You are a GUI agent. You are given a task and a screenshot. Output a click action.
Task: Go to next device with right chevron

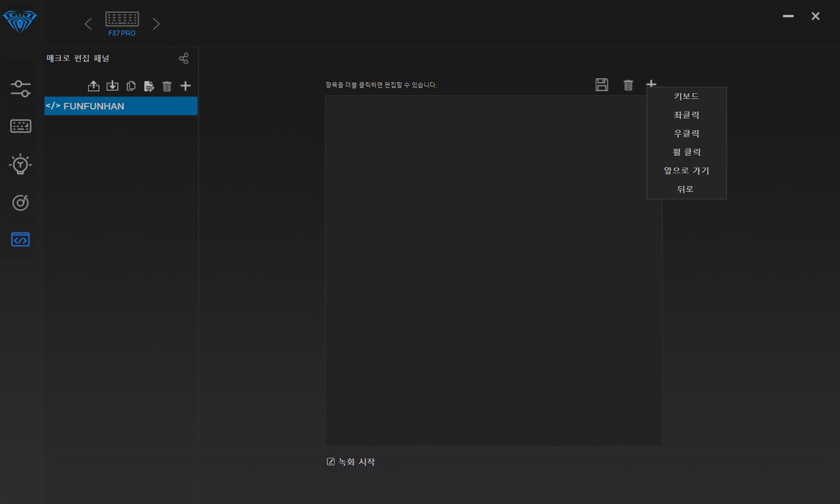click(156, 24)
